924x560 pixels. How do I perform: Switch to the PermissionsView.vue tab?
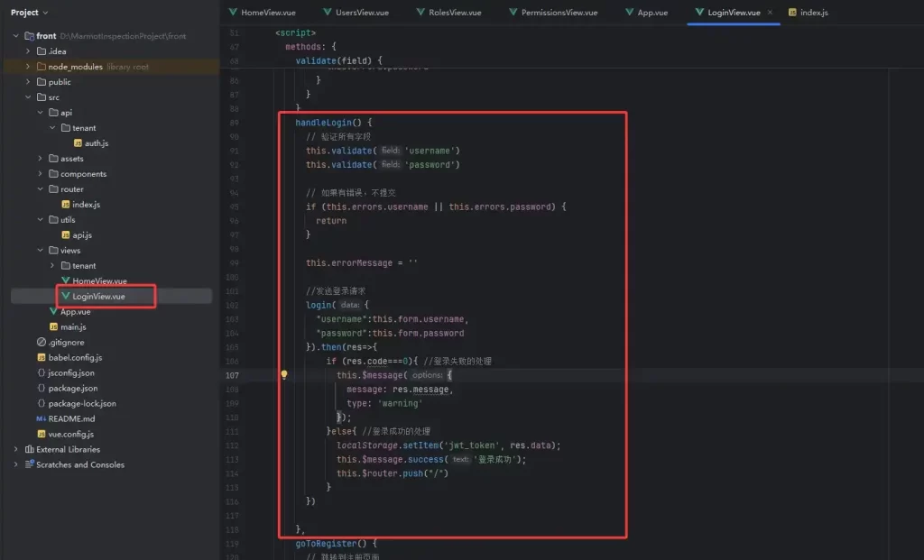(559, 13)
